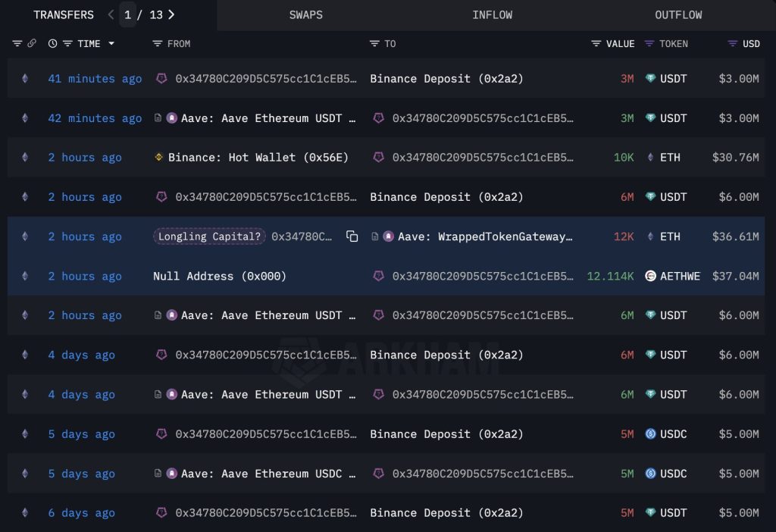776x532 pixels.
Task: Click the copy address icon beside Longling Capital
Action: tap(352, 236)
